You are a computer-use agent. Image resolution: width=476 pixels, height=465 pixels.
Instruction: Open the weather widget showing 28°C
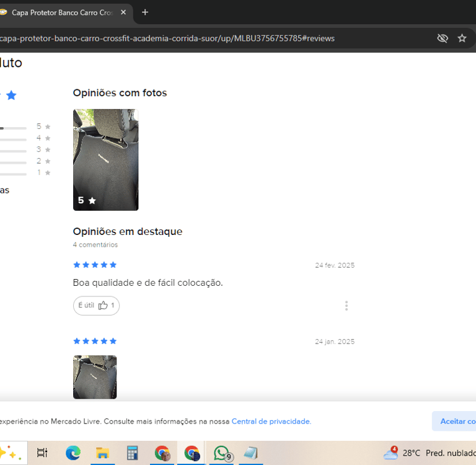(430, 453)
